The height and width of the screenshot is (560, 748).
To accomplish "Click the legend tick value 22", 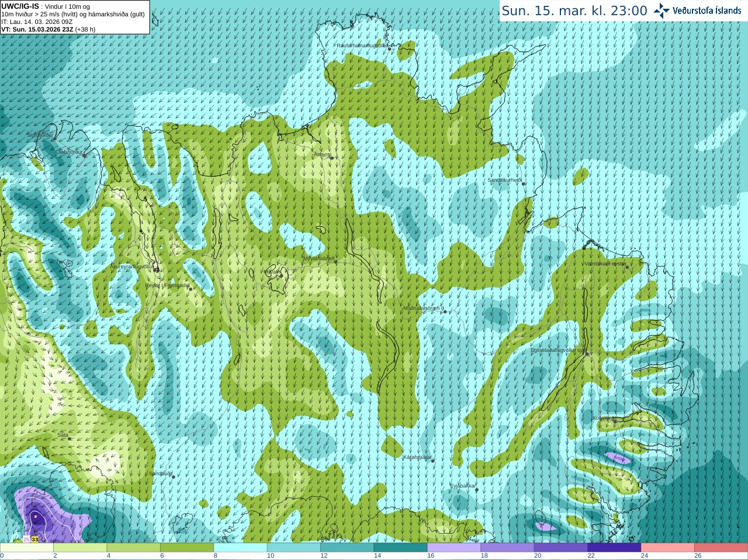I will [591, 556].
